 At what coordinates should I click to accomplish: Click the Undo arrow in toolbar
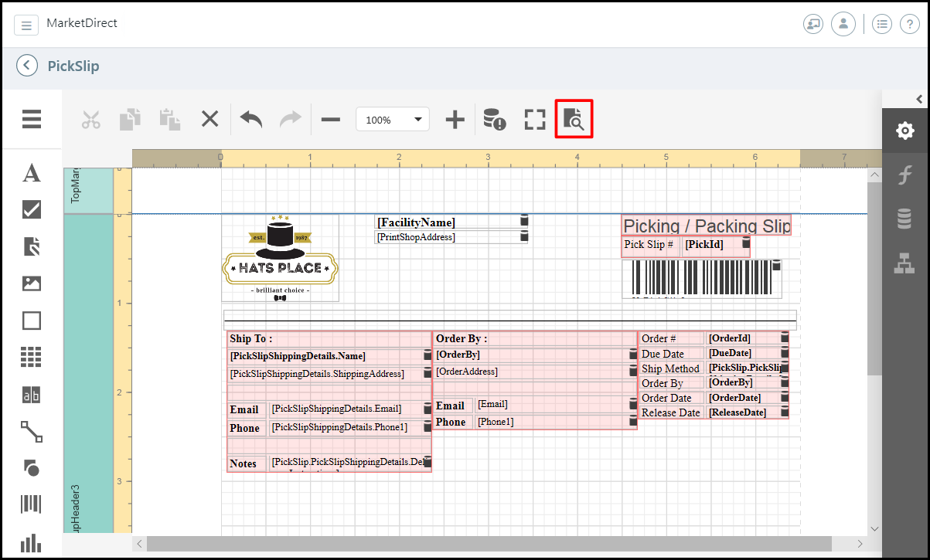[250, 119]
